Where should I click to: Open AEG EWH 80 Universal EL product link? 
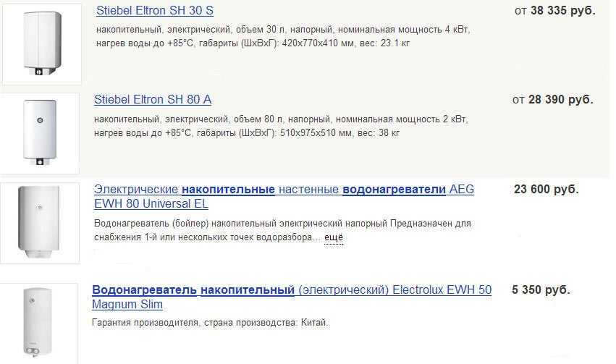[x=284, y=196]
